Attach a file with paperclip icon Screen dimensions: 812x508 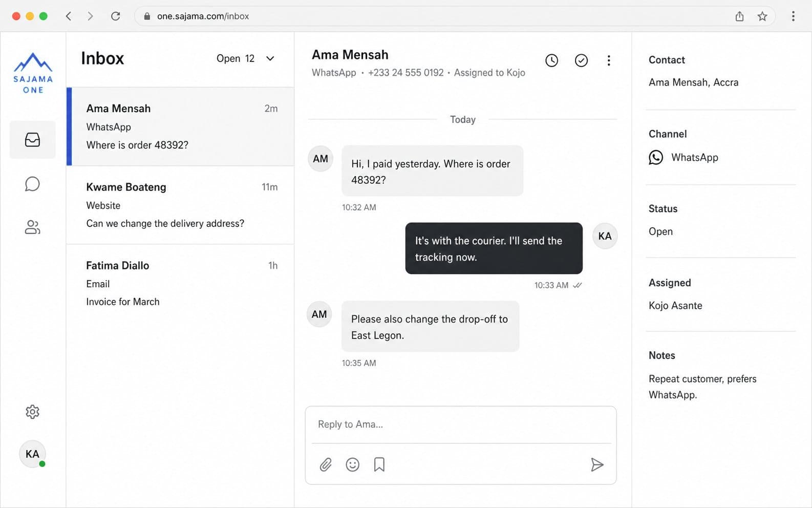[x=326, y=464]
